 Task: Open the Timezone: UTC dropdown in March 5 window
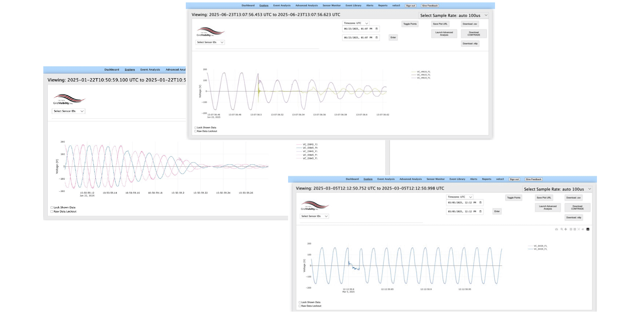pyautogui.click(x=460, y=197)
